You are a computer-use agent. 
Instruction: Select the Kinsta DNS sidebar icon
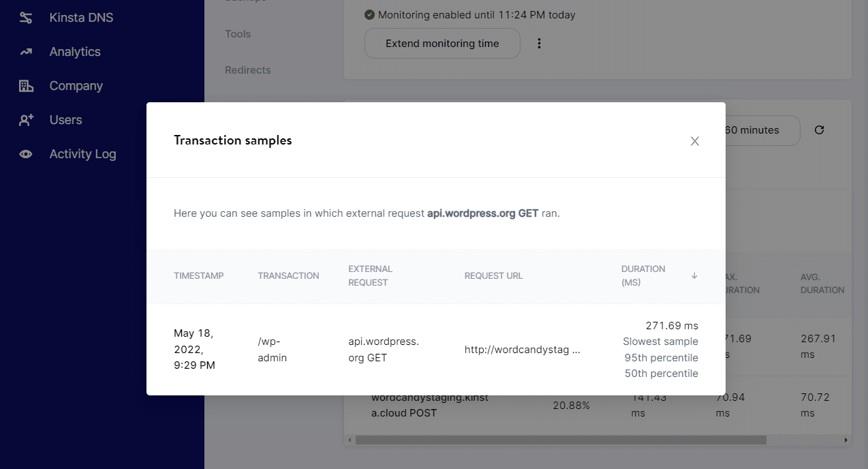26,17
